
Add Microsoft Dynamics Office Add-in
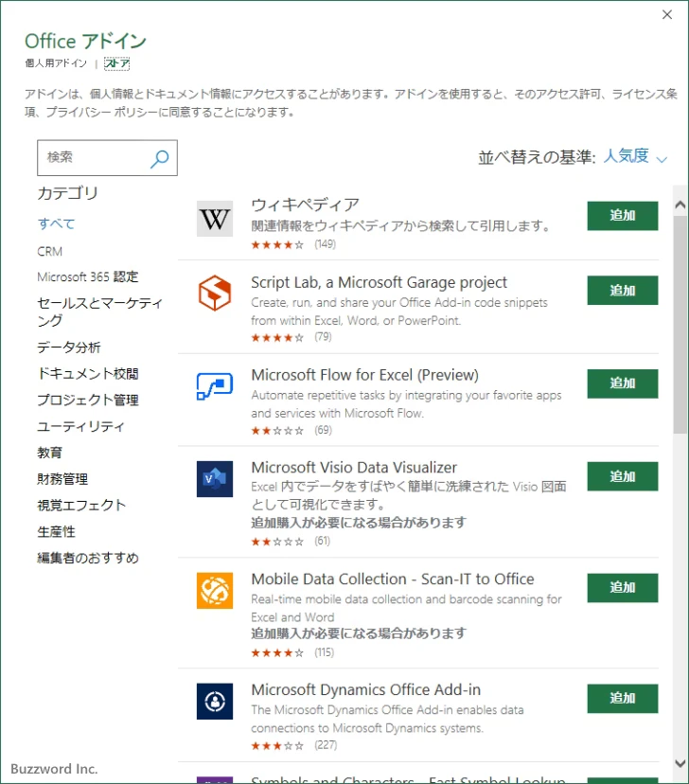(x=623, y=699)
